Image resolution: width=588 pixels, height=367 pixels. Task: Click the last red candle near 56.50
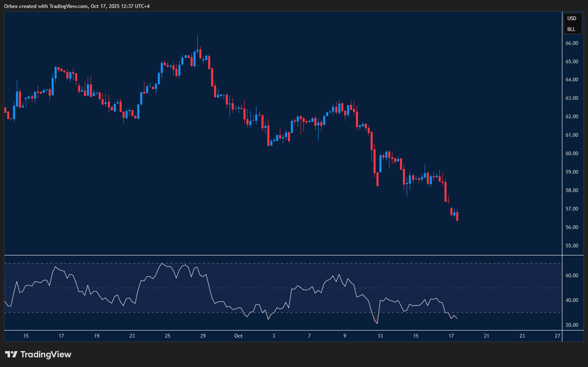(x=457, y=216)
